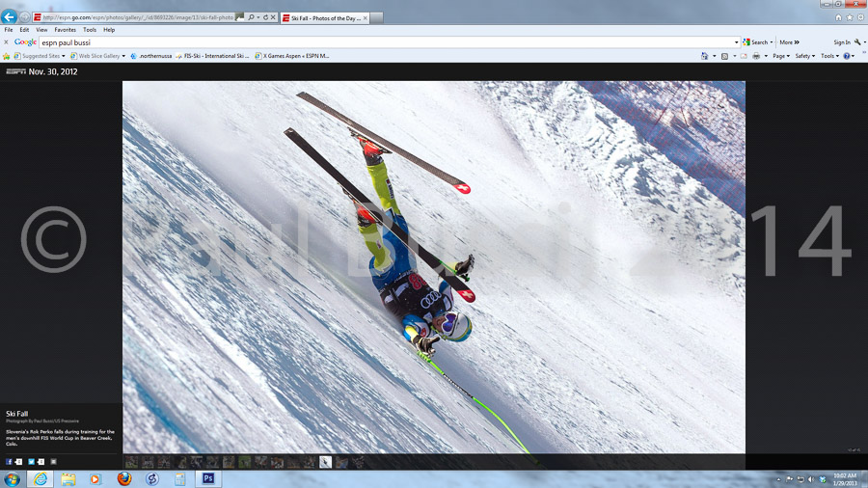
Task: Expand the Web Slice Gallery dropdown
Action: (123, 56)
